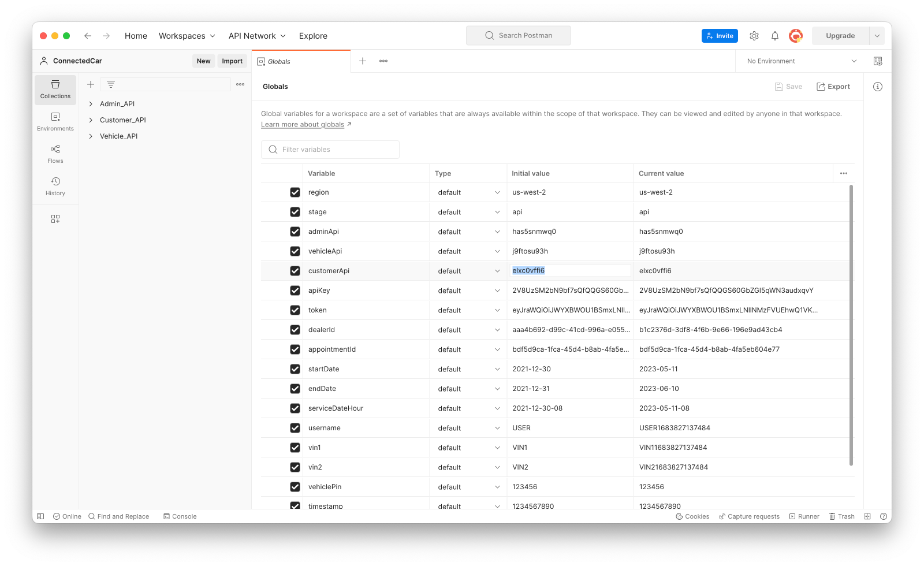
Task: Uncheck the dealerId variable checkbox
Action: (295, 330)
